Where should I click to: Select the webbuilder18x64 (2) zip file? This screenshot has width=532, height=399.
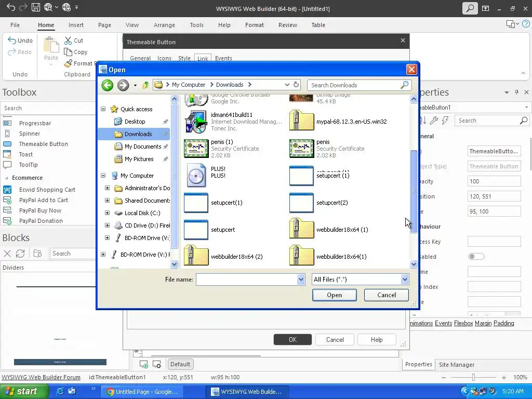[x=223, y=256]
